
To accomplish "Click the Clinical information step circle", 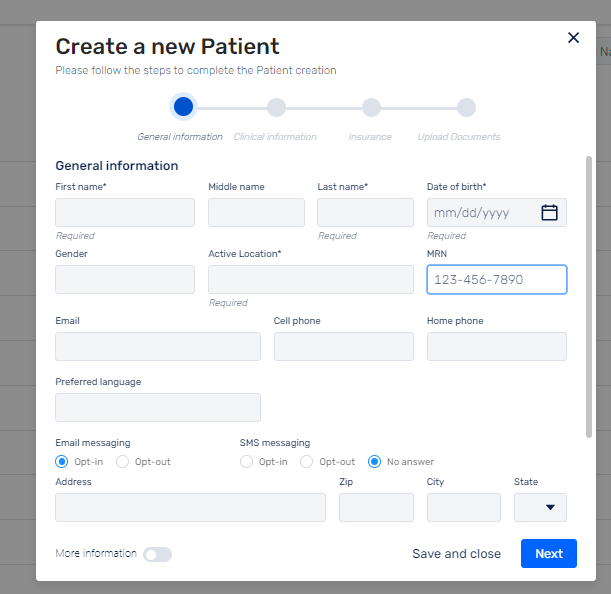I will (x=276, y=108).
